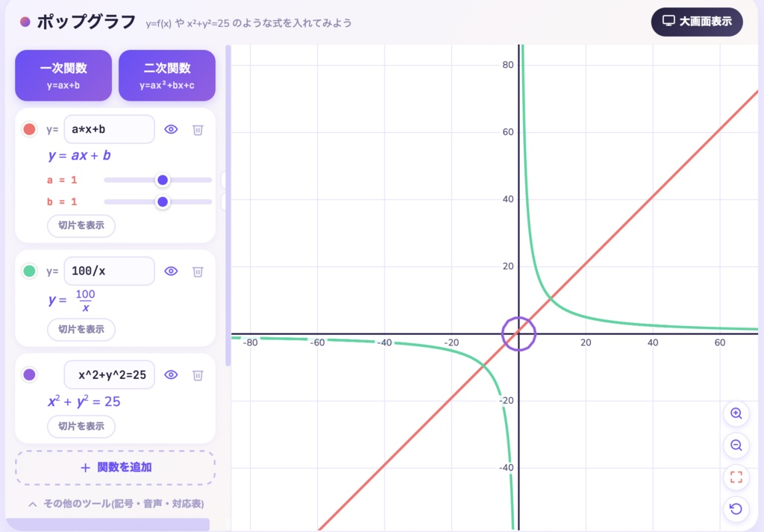Click the a = 1 parameter label
The image size is (764, 532).
pyautogui.click(x=62, y=181)
